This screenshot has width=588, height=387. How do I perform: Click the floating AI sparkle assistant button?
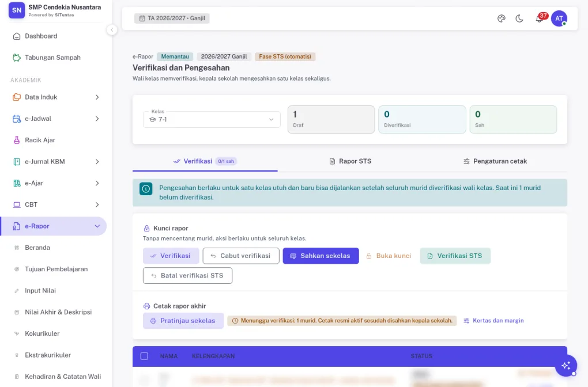pyautogui.click(x=566, y=365)
